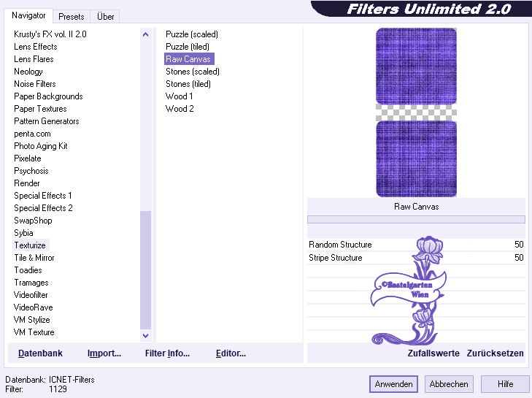This screenshot has width=532, height=398.
Task: Choose Stones (scaled) filter
Action: (193, 72)
